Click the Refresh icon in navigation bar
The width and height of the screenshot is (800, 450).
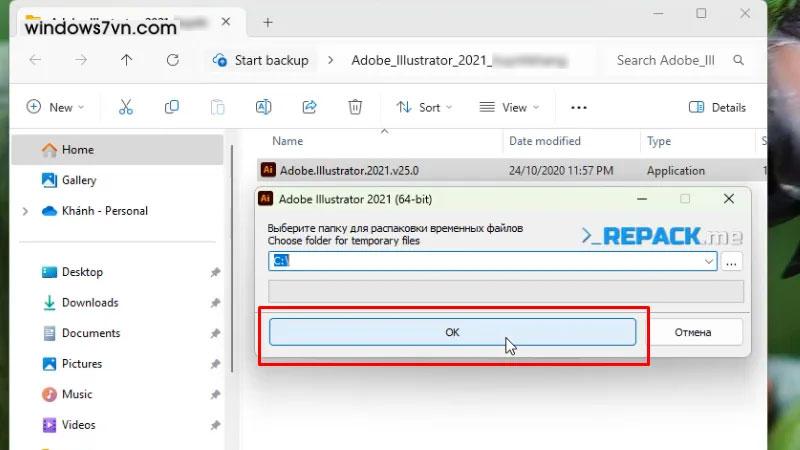[173, 60]
